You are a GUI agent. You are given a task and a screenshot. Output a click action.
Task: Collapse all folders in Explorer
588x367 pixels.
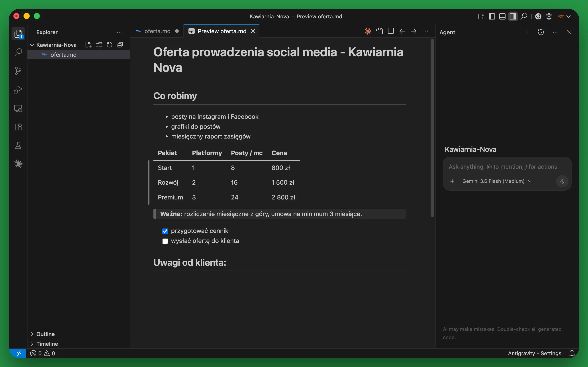[x=120, y=45]
